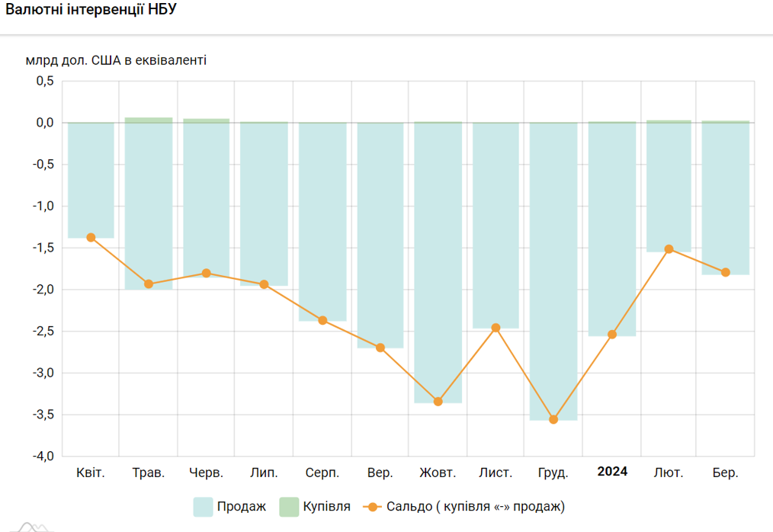Click the Продаж bar for Бер.
773x532 pixels.
(726, 198)
